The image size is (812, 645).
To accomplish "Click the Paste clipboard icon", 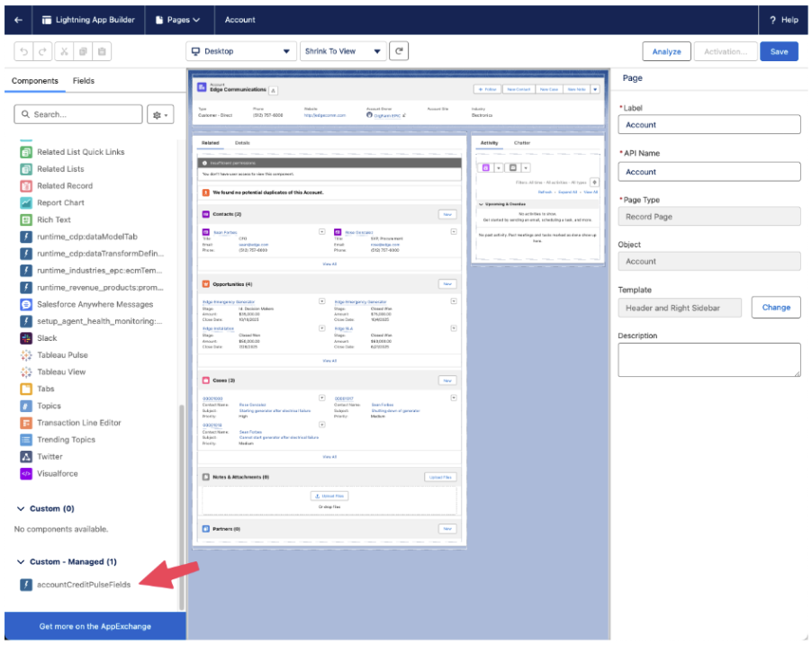I will tap(102, 51).
